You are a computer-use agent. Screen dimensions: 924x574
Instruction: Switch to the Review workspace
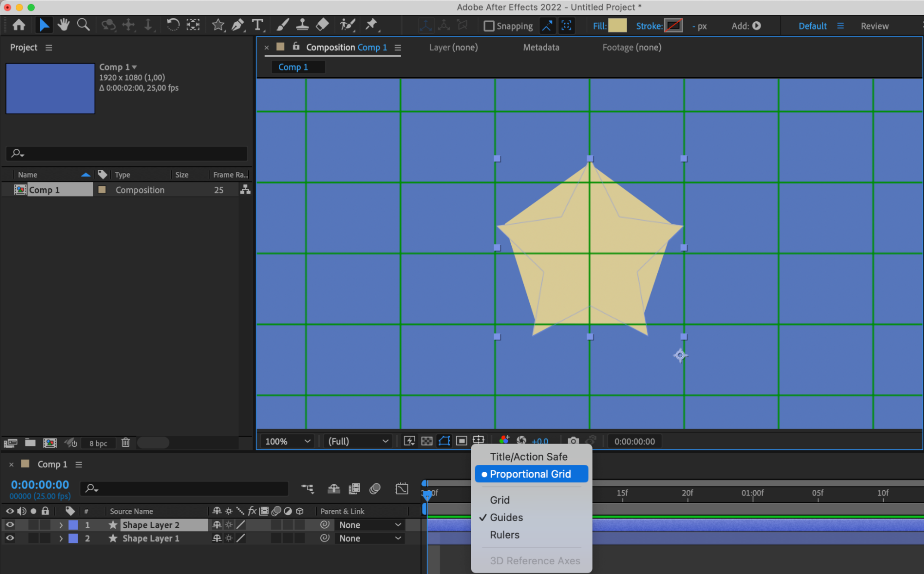tap(874, 26)
